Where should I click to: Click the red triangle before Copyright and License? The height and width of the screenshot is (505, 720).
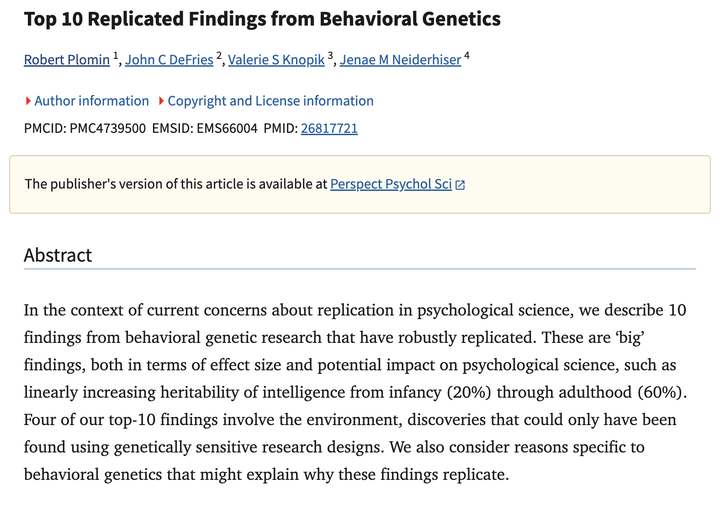click(x=161, y=101)
